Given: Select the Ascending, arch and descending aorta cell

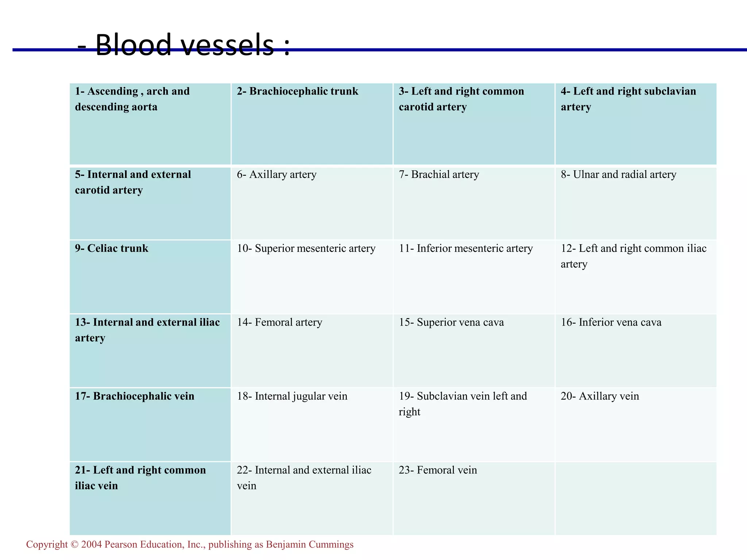Looking at the screenshot, I should tap(150, 124).
